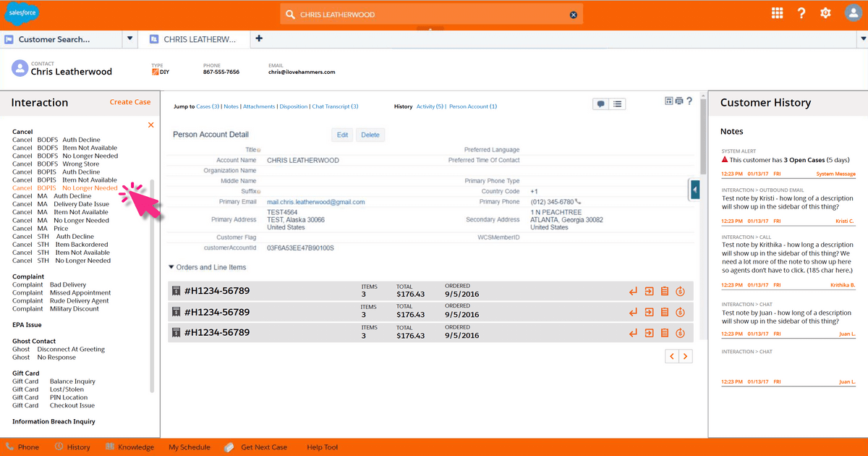Click the enter-box icon on first order row

pos(649,292)
